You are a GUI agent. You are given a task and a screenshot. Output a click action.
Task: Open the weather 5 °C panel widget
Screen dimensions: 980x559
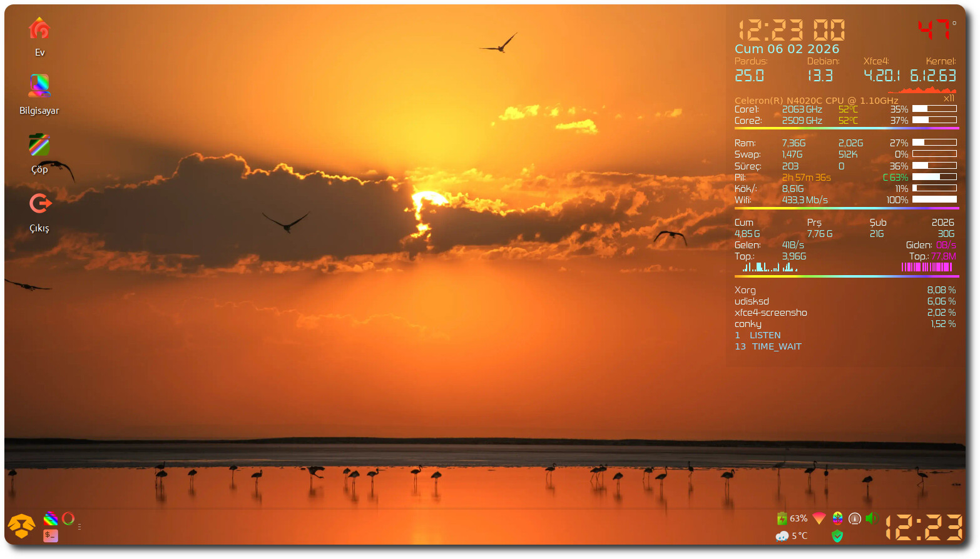[792, 536]
